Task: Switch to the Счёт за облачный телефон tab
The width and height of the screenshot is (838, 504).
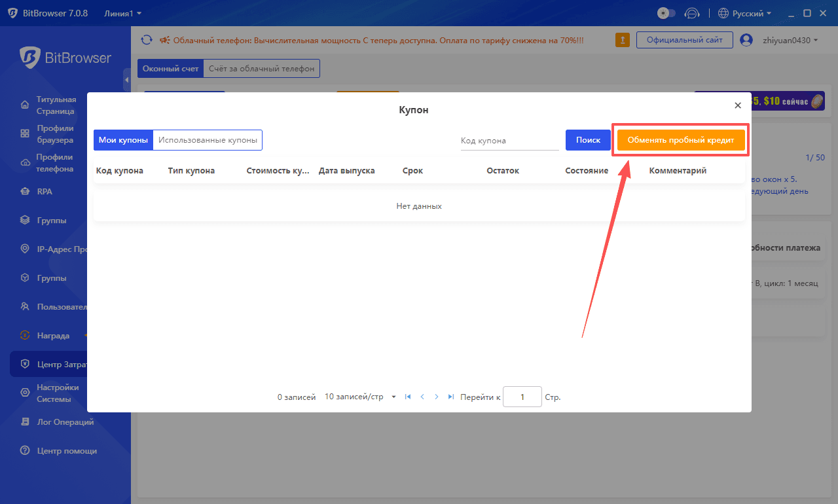Action: (261, 68)
